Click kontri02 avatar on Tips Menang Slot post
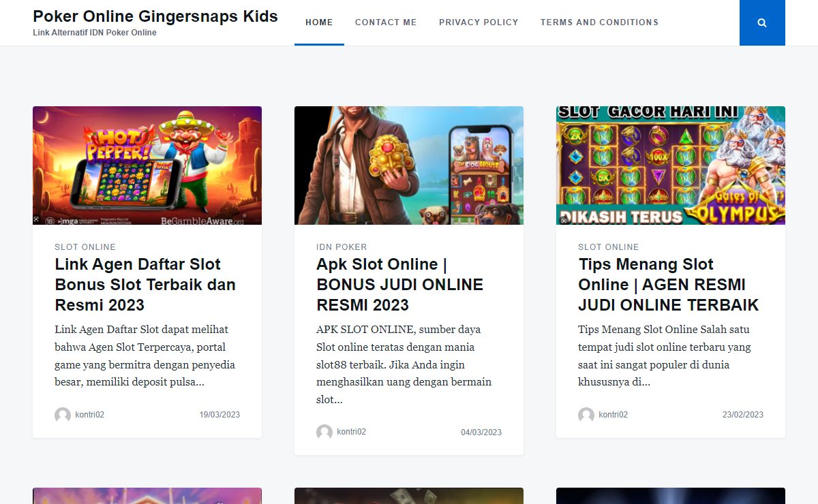This screenshot has width=818, height=504. click(x=586, y=415)
